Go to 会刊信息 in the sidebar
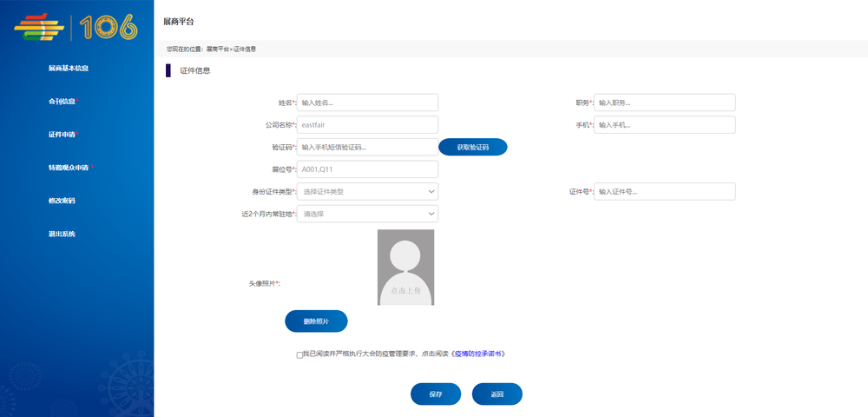The image size is (868, 417). pyautogui.click(x=62, y=101)
